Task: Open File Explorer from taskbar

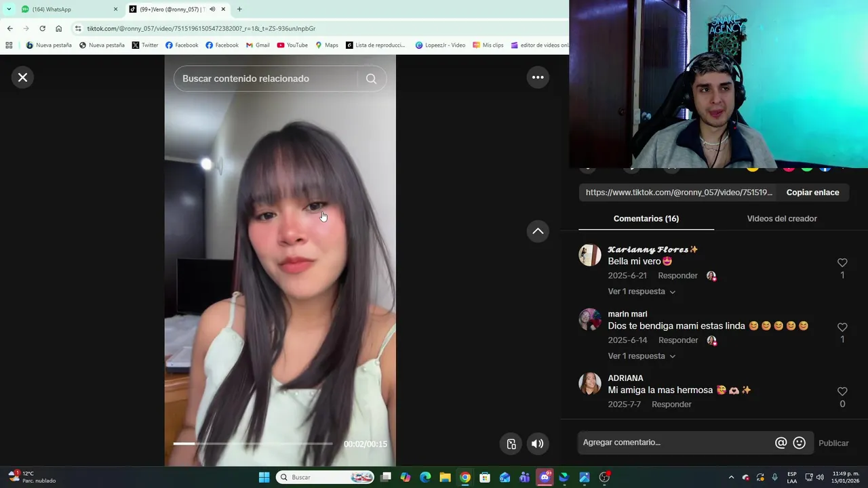Action: point(445,477)
